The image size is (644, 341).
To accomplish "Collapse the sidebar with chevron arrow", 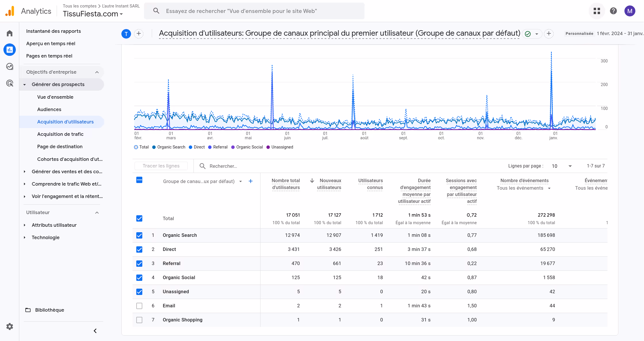I will (95, 331).
